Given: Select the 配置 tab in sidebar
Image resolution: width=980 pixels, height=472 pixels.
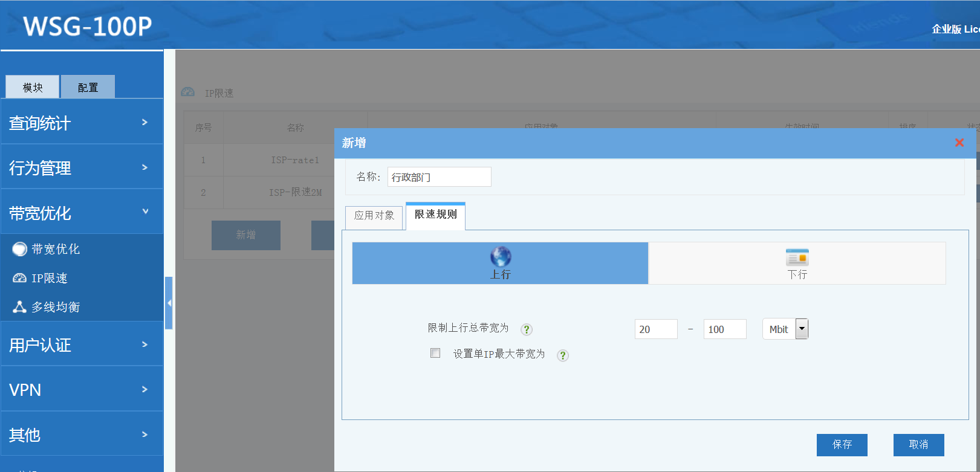Looking at the screenshot, I should point(88,88).
